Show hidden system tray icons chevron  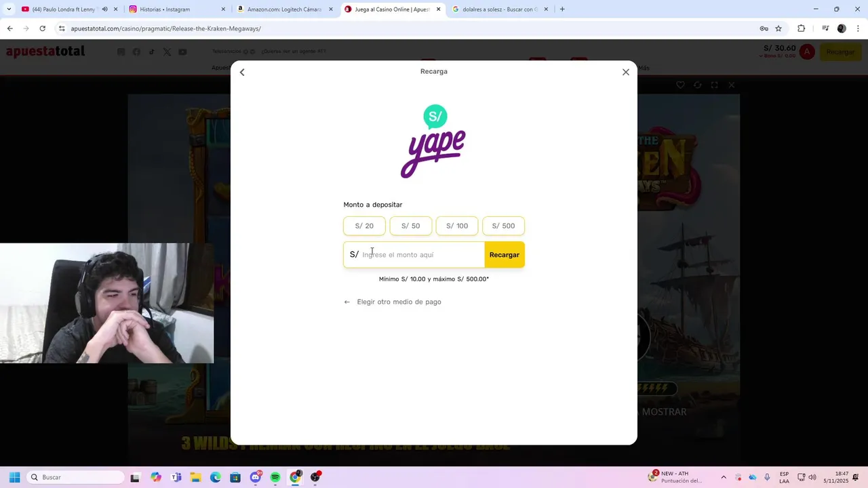point(724,477)
